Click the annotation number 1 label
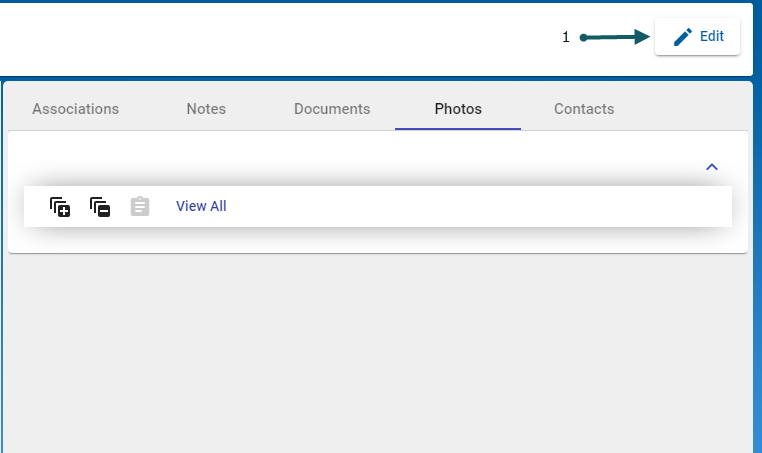Image resolution: width=762 pixels, height=453 pixels. [566, 37]
